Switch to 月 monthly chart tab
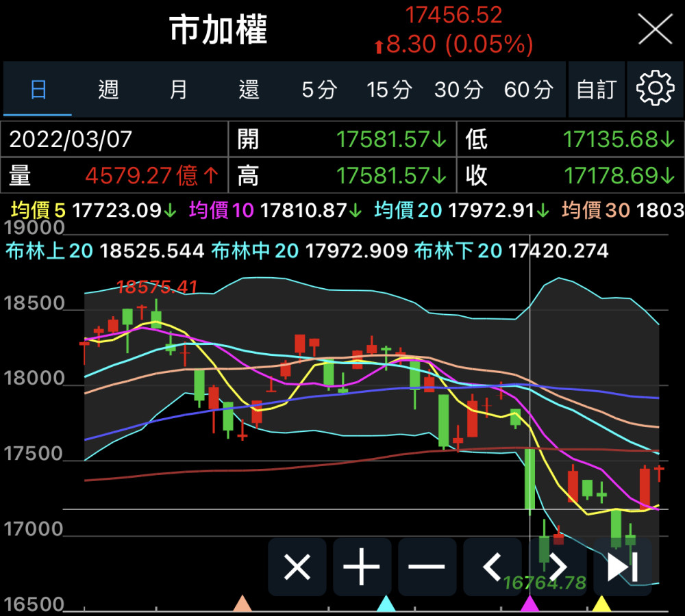This screenshot has width=685, height=616. click(178, 89)
